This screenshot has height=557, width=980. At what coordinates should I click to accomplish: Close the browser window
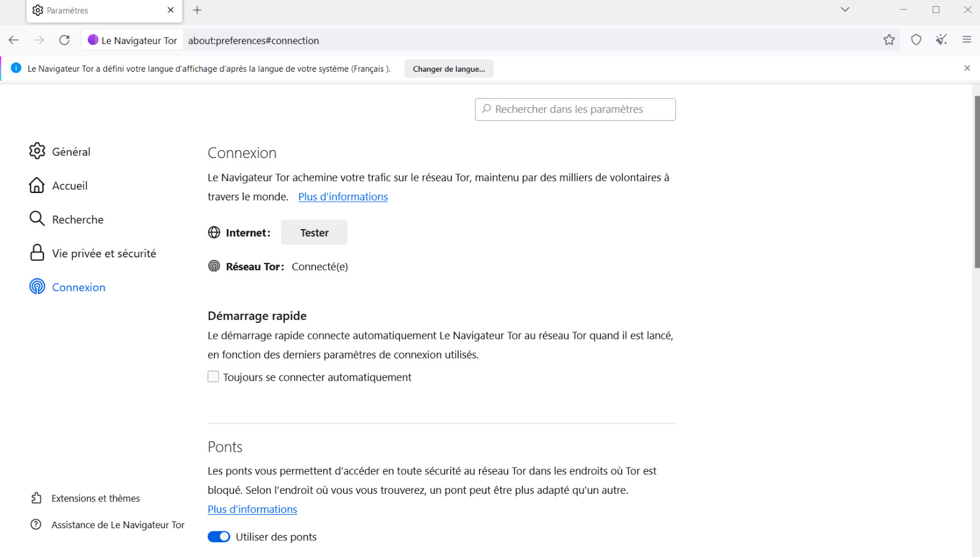click(967, 10)
